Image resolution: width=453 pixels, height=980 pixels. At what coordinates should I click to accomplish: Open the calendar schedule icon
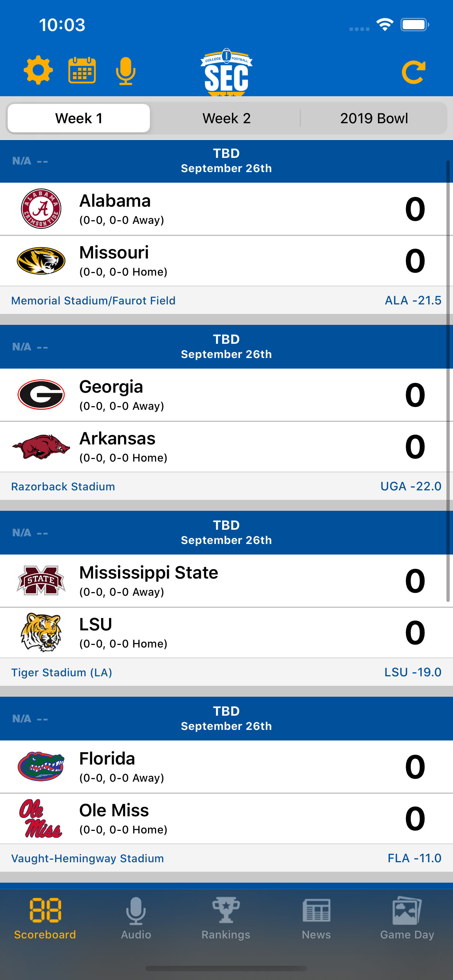pos(82,70)
